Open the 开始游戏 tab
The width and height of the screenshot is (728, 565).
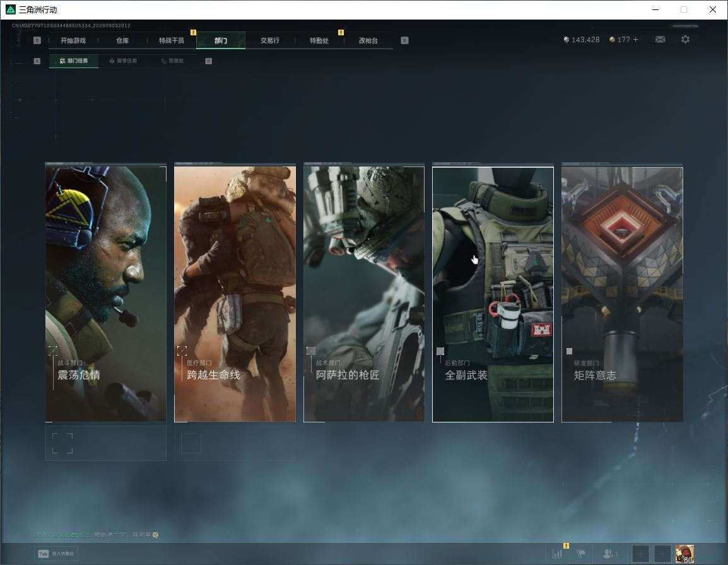pos(73,40)
